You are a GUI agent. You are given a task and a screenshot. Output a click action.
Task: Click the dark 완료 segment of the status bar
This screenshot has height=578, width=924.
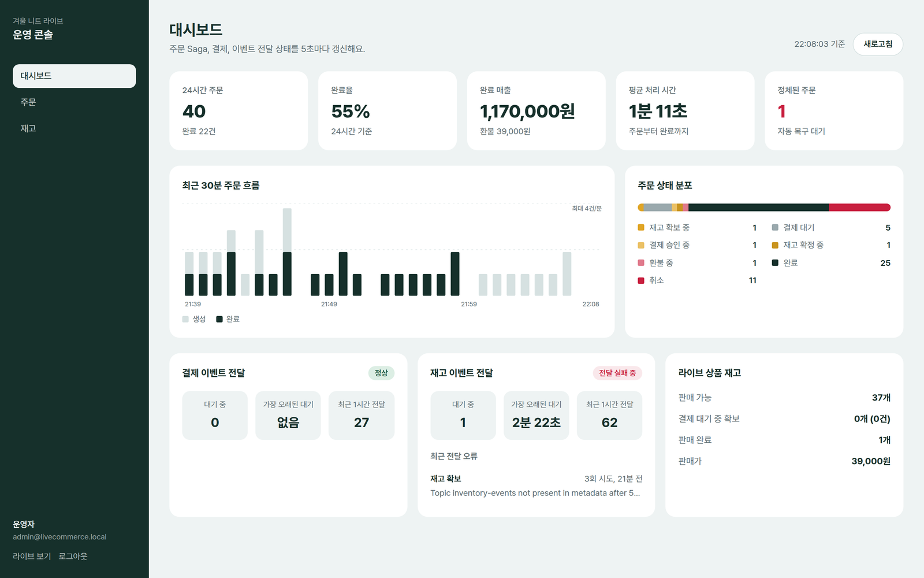click(x=758, y=208)
